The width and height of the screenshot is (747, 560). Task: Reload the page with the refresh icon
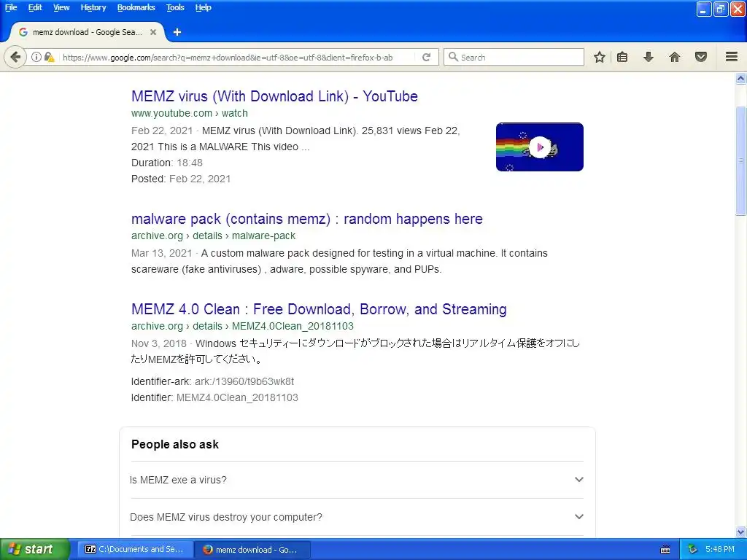[x=426, y=57]
